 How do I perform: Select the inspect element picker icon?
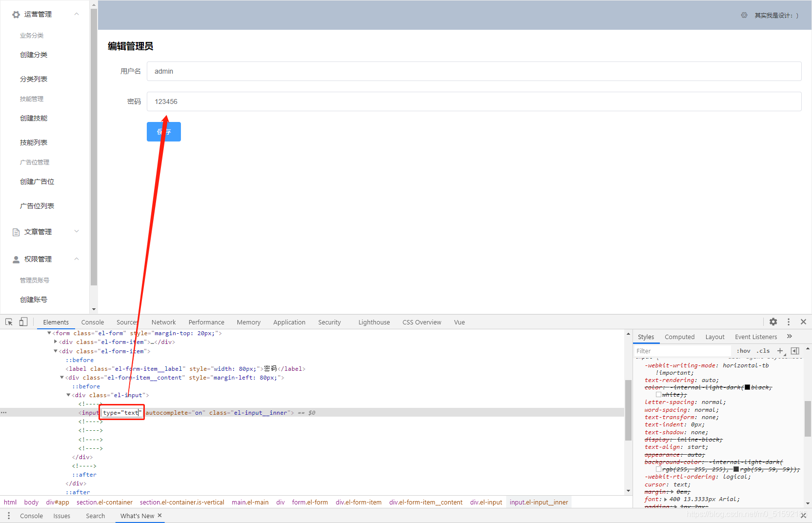[x=9, y=322]
